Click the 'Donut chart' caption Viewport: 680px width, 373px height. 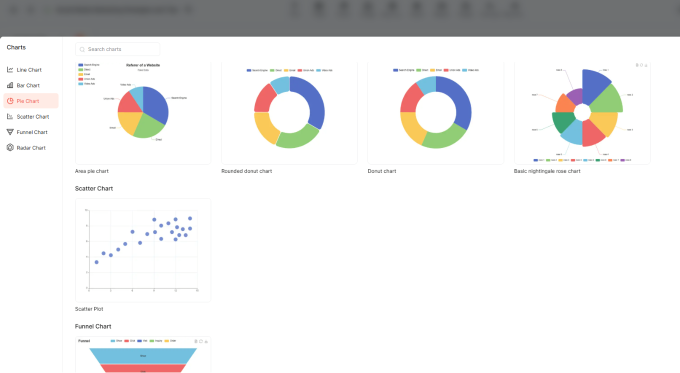pyautogui.click(x=382, y=171)
